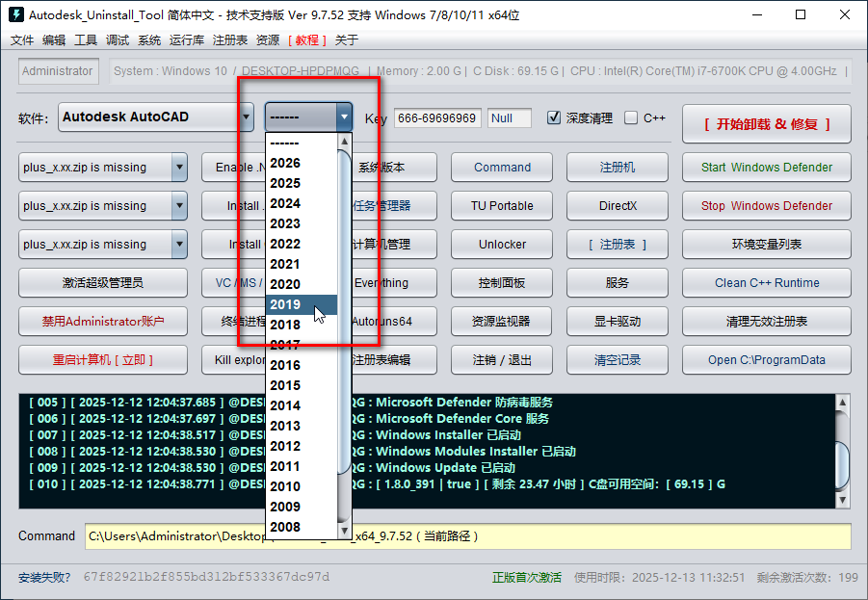Screen dimensions: 868x600
Task: Toggle the 深度清理 checkbox
Action: [x=554, y=117]
